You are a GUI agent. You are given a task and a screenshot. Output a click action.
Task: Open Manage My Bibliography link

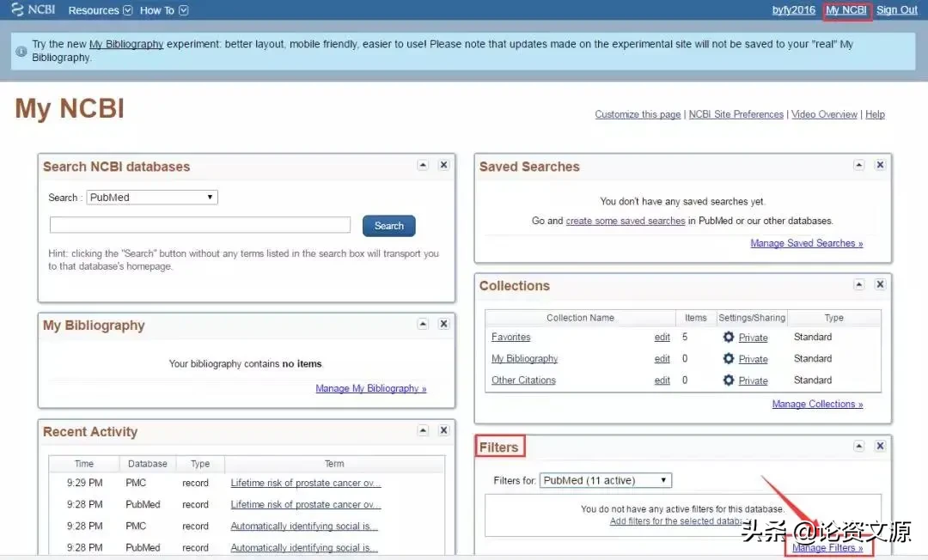[370, 388]
